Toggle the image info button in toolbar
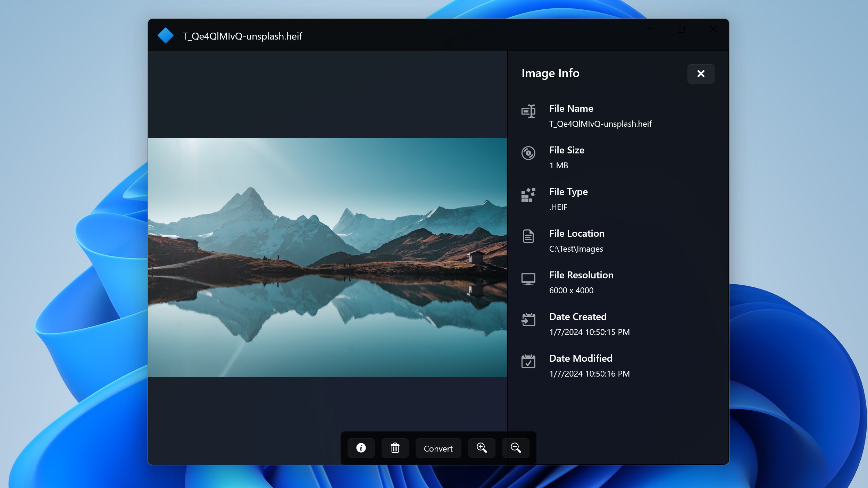 point(361,448)
